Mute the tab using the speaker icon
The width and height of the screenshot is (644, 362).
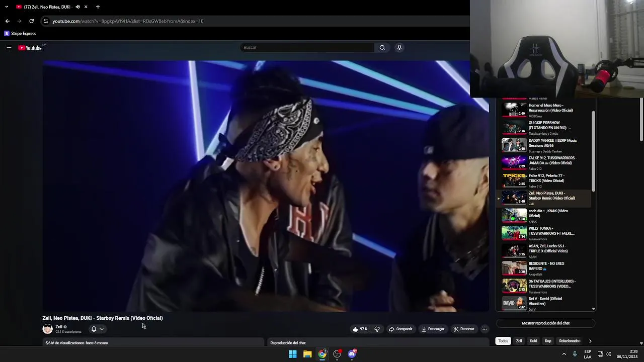(77, 7)
